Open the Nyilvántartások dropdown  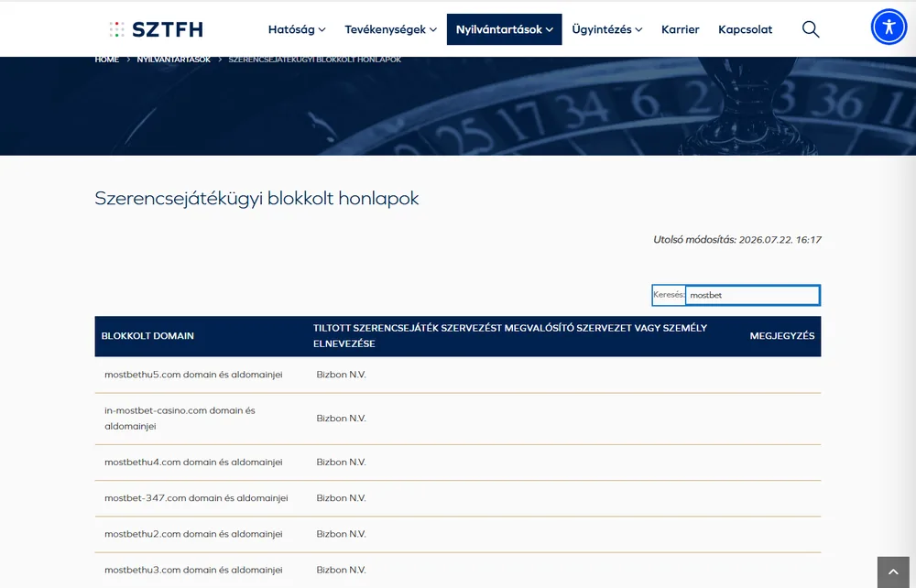(x=504, y=29)
